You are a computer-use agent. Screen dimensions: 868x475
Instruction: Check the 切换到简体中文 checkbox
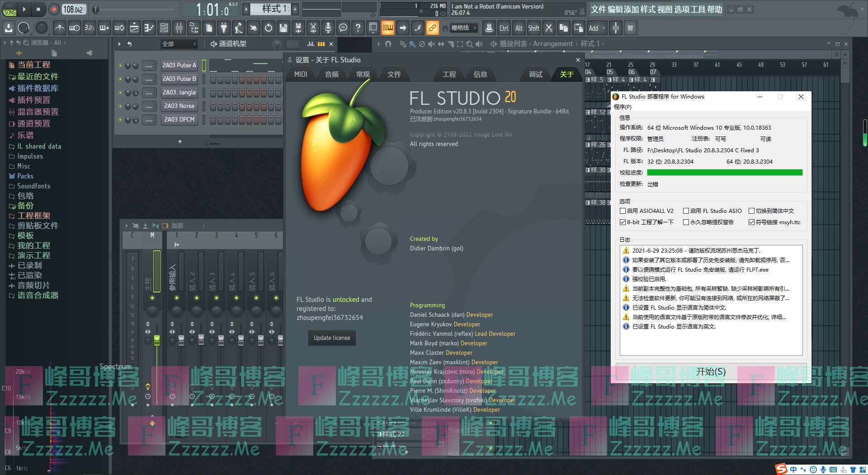[752, 211]
